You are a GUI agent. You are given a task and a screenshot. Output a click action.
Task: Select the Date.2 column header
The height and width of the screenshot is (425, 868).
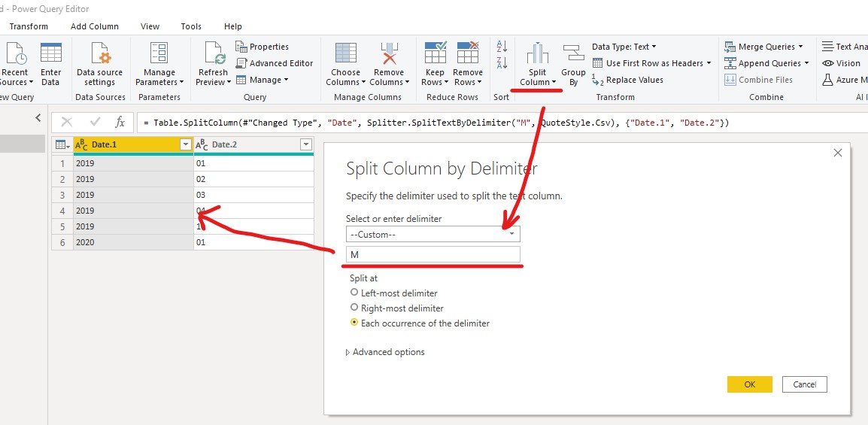click(x=253, y=145)
